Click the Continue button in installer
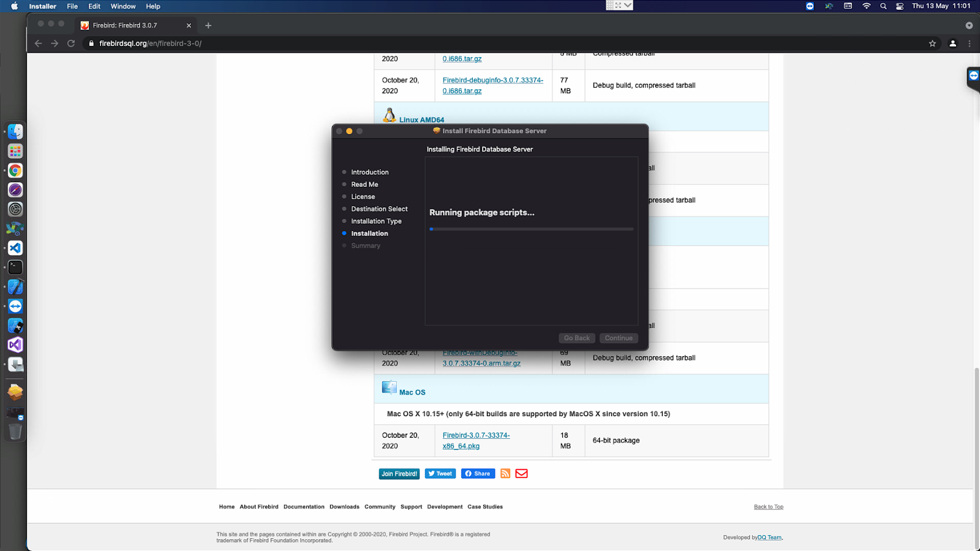This screenshot has height=551, width=980. 619,338
